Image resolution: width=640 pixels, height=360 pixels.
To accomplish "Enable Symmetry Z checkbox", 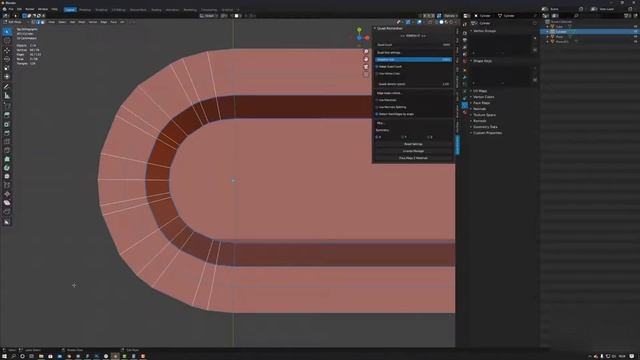I will (429, 137).
